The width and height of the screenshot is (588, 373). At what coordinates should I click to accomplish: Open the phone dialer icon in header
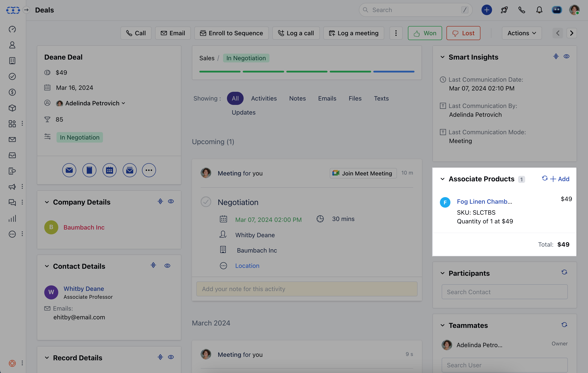point(522,10)
